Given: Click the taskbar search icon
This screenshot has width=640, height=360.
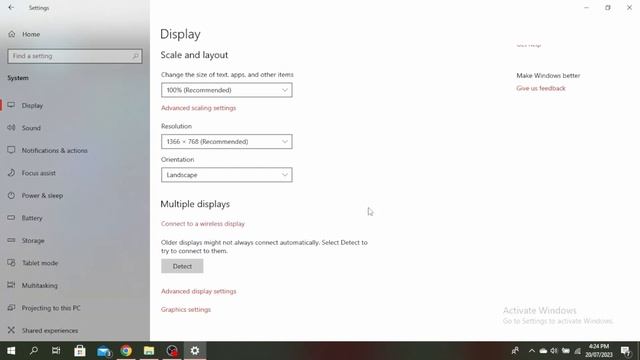Looking at the screenshot, I should [x=34, y=351].
